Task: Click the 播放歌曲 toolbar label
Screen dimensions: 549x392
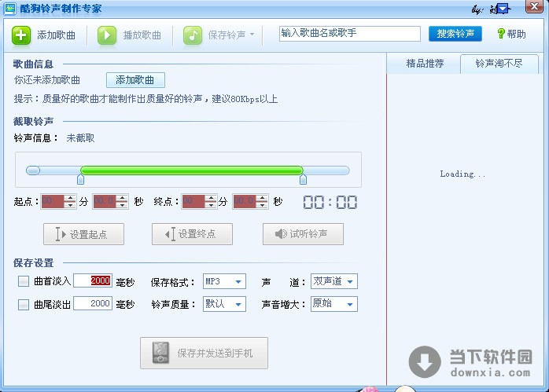Action: [x=142, y=35]
